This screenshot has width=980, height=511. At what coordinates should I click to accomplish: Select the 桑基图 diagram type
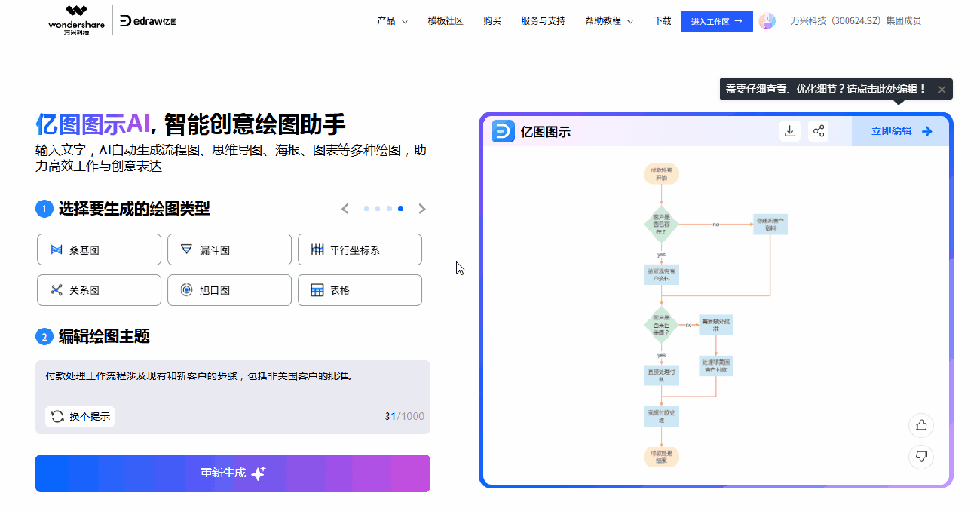click(x=99, y=250)
